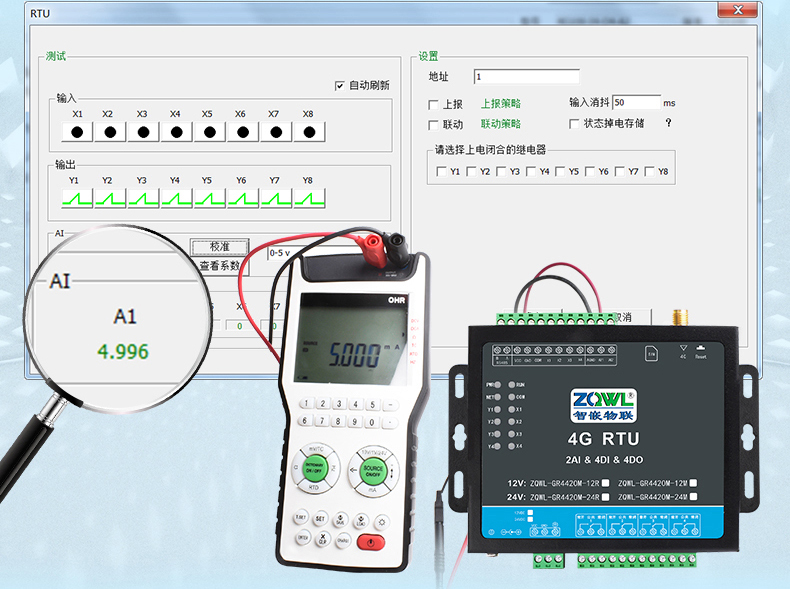
Task: Click the X1 input status indicator
Action: coord(77,132)
